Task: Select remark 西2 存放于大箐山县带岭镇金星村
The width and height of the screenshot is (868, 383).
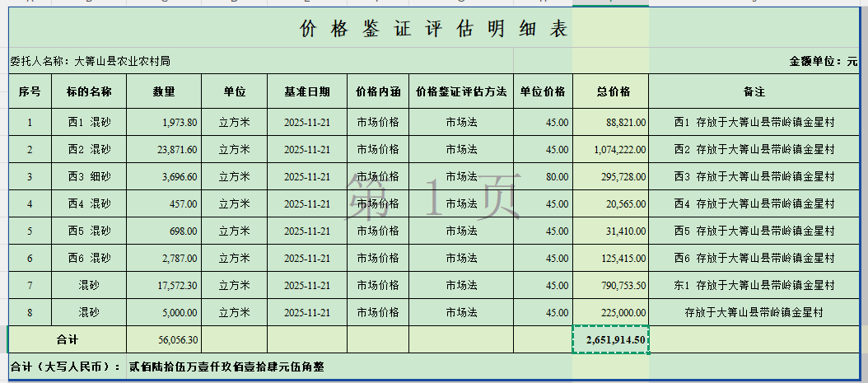Action: [x=754, y=149]
